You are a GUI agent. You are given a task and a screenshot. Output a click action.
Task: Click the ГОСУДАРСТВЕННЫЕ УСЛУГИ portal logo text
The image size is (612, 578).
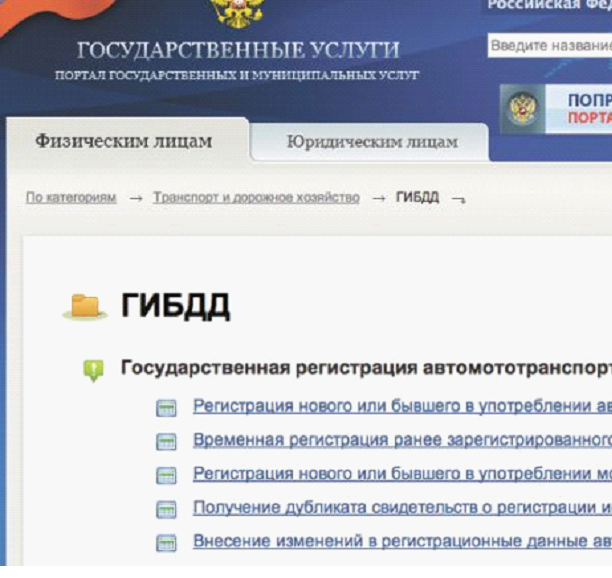[238, 51]
